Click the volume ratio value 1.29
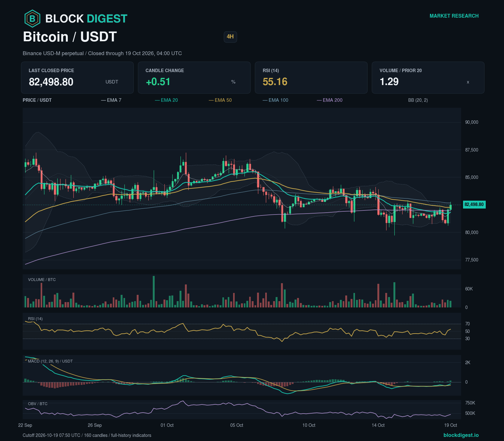 389,82
